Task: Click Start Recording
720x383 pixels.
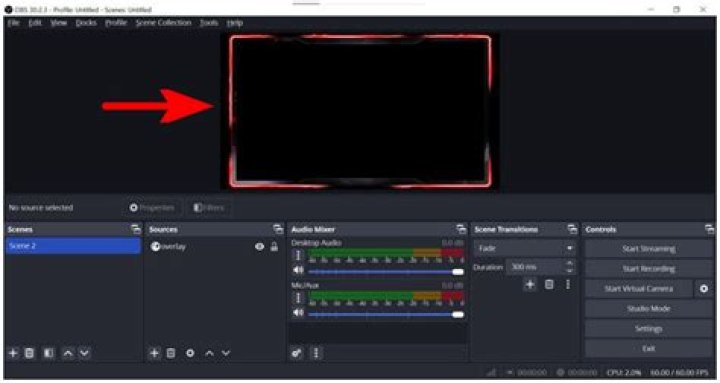Action: [649, 269]
